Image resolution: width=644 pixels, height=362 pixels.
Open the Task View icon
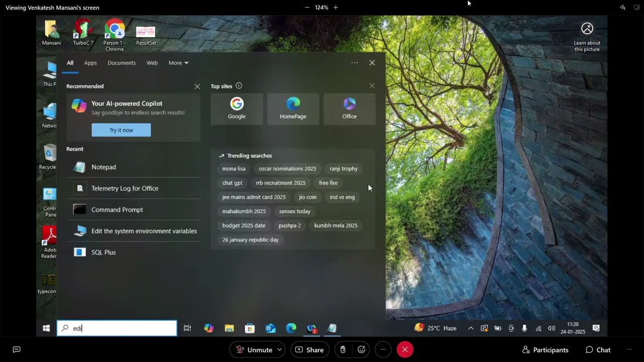click(x=187, y=328)
